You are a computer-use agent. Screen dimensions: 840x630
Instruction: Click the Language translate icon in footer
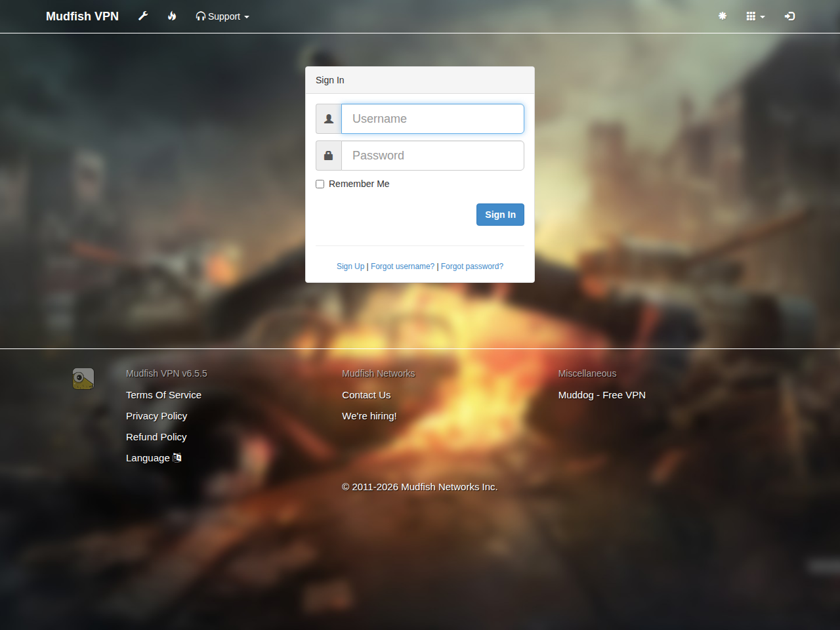pyautogui.click(x=177, y=457)
